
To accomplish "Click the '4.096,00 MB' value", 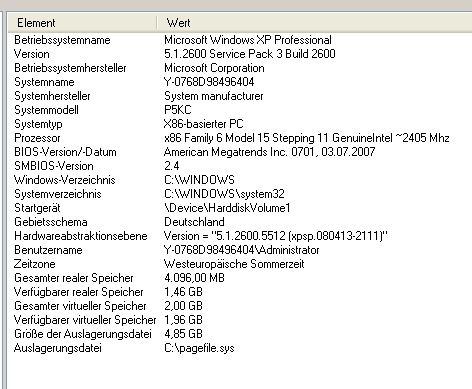I will point(194,278).
